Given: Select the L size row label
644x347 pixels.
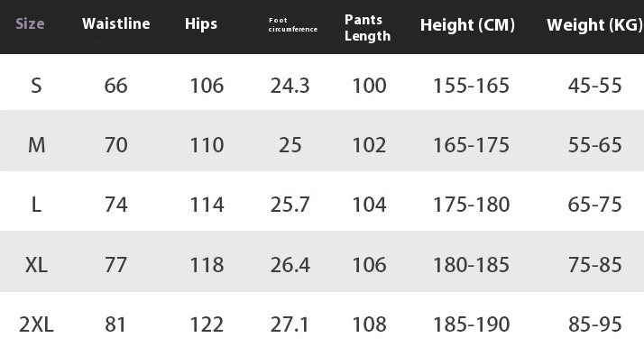Looking at the screenshot, I should 36,205.
